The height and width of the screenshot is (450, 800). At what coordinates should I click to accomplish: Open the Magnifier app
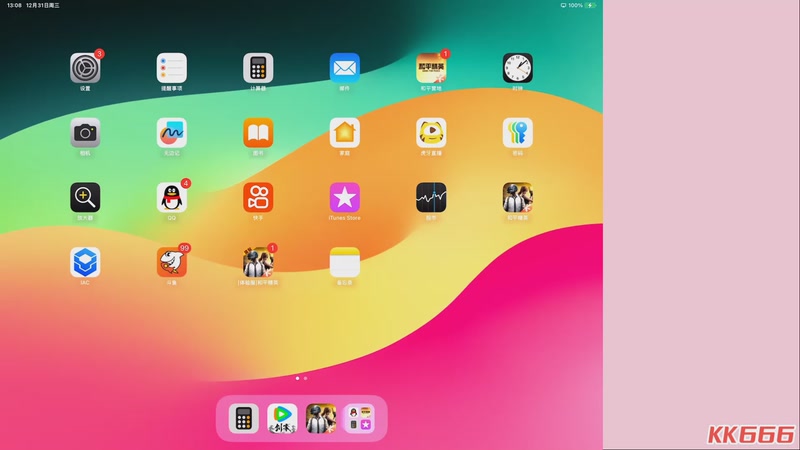click(85, 197)
